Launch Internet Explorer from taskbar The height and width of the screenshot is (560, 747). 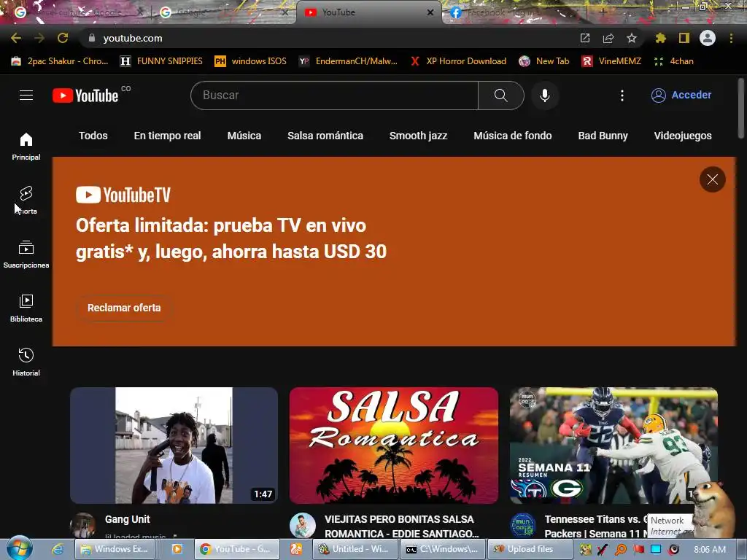[x=58, y=549]
